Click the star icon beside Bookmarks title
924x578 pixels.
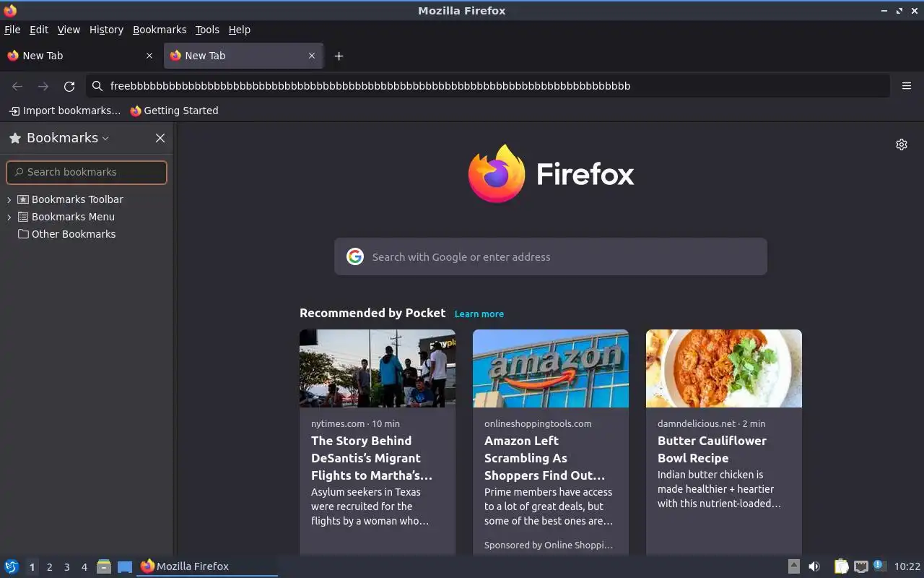point(15,138)
